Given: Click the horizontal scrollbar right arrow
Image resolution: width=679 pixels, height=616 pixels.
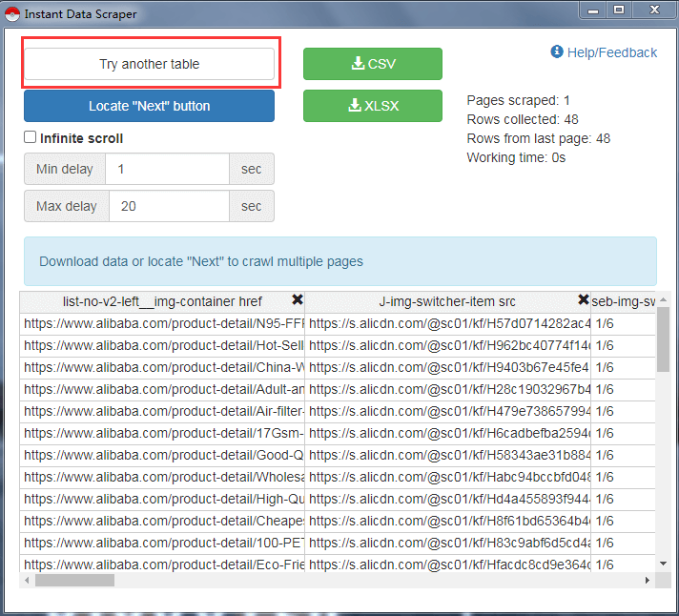Looking at the screenshot, I should point(648,580).
